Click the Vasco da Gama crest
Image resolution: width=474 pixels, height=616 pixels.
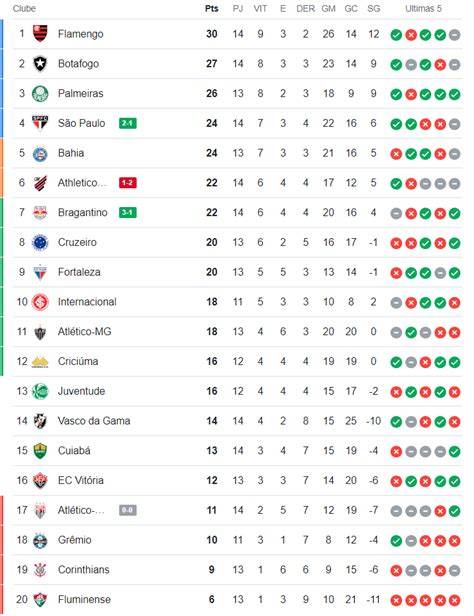40,421
